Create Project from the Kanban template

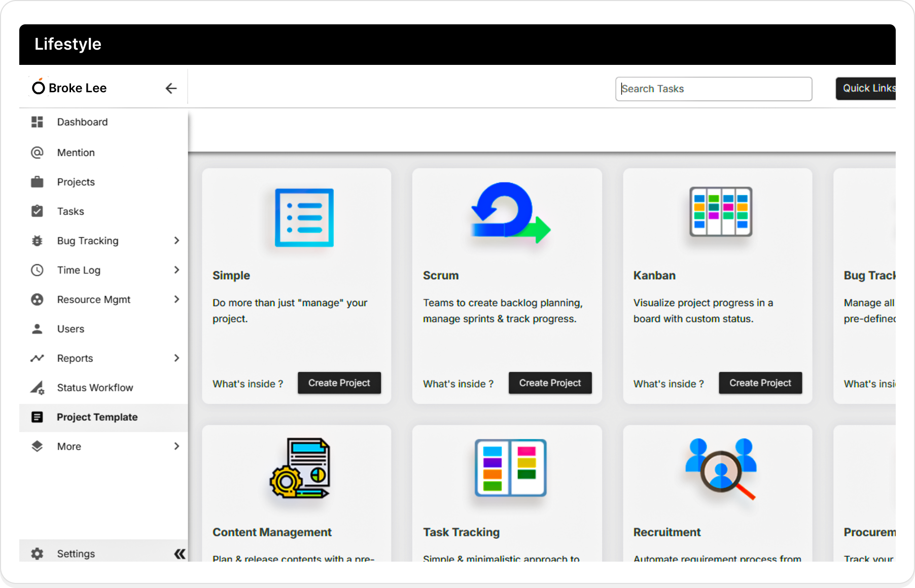tap(760, 383)
